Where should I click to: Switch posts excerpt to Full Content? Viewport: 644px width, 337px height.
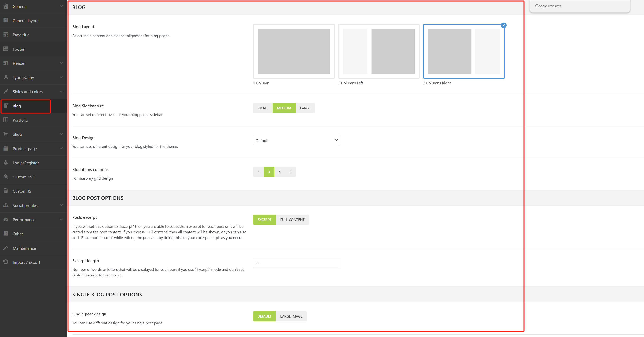(x=292, y=219)
